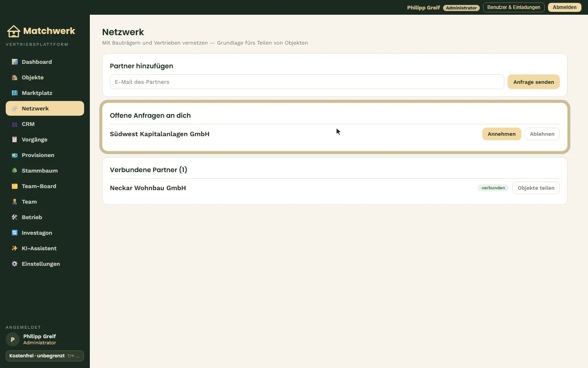
Task: Click the Objekte building icon
Action: (15, 77)
